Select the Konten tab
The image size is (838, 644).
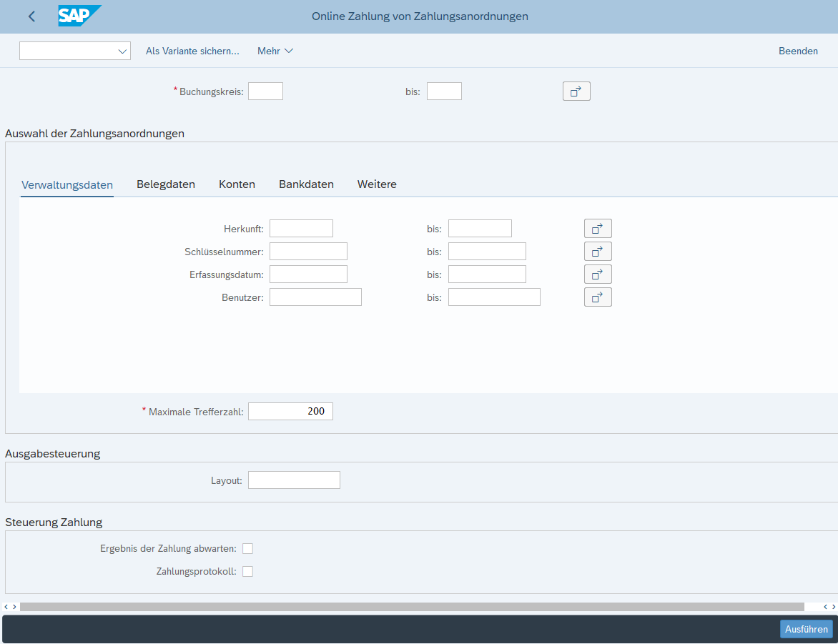[237, 184]
